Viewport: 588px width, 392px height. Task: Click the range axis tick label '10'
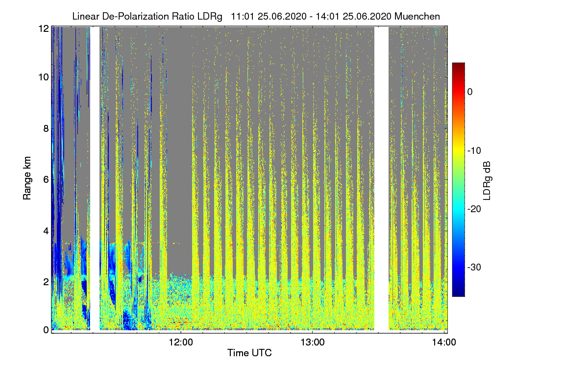(44, 77)
